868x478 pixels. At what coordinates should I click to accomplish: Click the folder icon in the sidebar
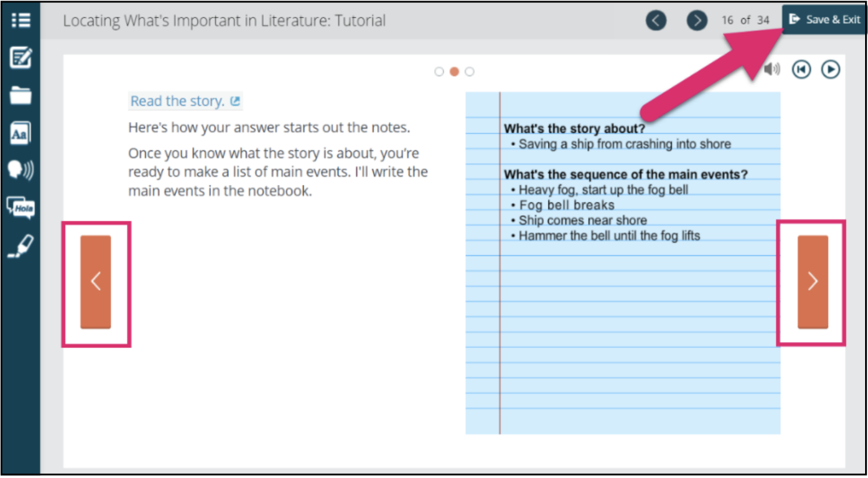[x=21, y=95]
